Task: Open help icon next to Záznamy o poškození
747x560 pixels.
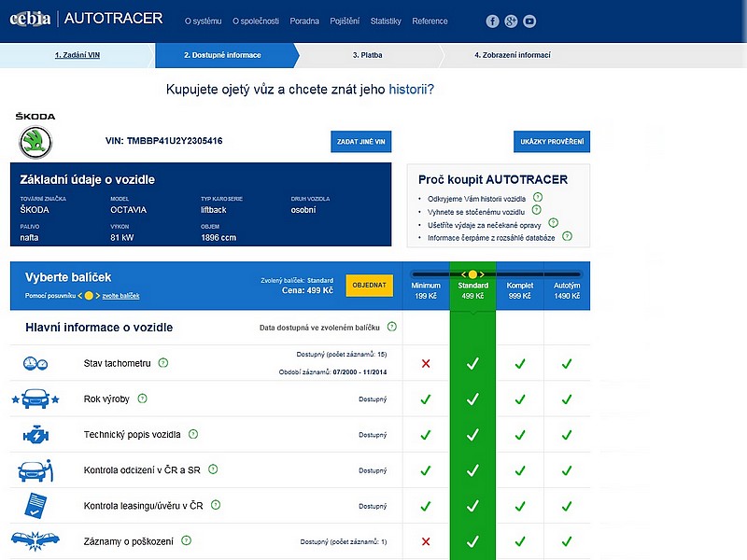Action: pyautogui.click(x=186, y=540)
